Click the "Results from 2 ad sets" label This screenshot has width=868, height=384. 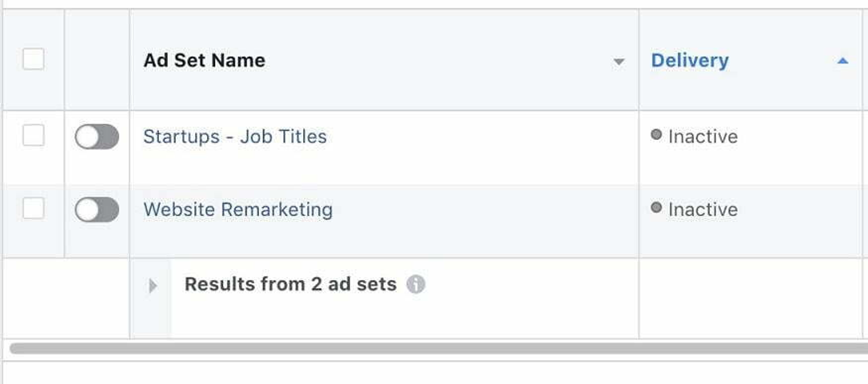(x=290, y=284)
